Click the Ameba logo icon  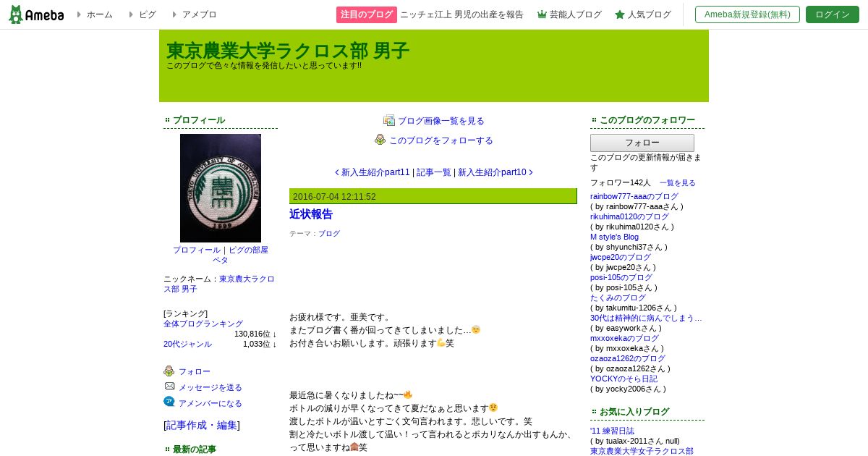tap(36, 14)
